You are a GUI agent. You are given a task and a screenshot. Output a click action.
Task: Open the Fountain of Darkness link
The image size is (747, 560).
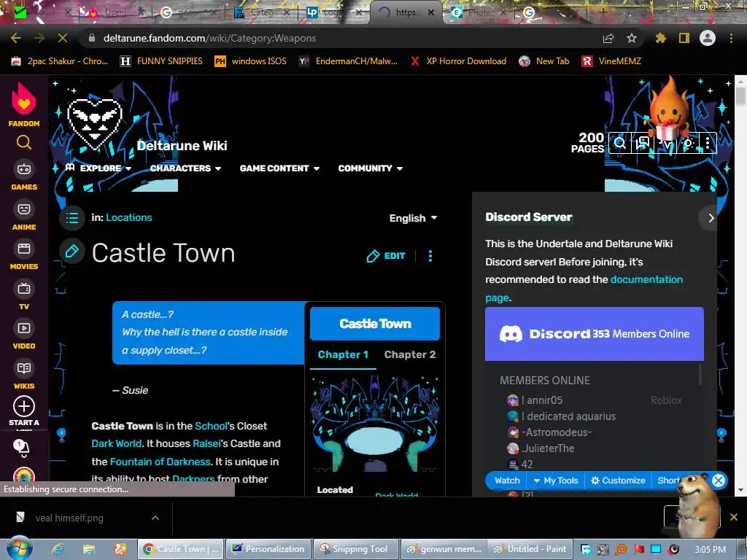tap(160, 462)
